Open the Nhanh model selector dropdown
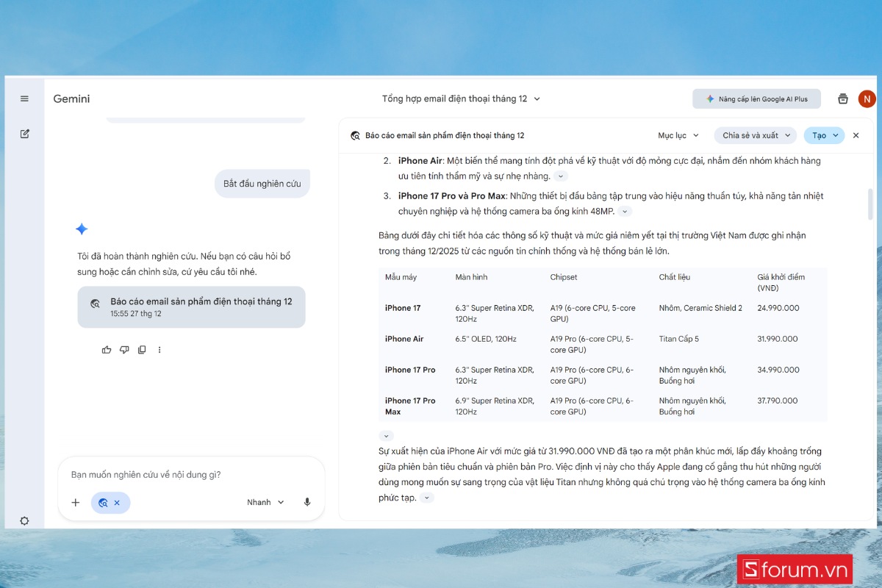 (264, 501)
